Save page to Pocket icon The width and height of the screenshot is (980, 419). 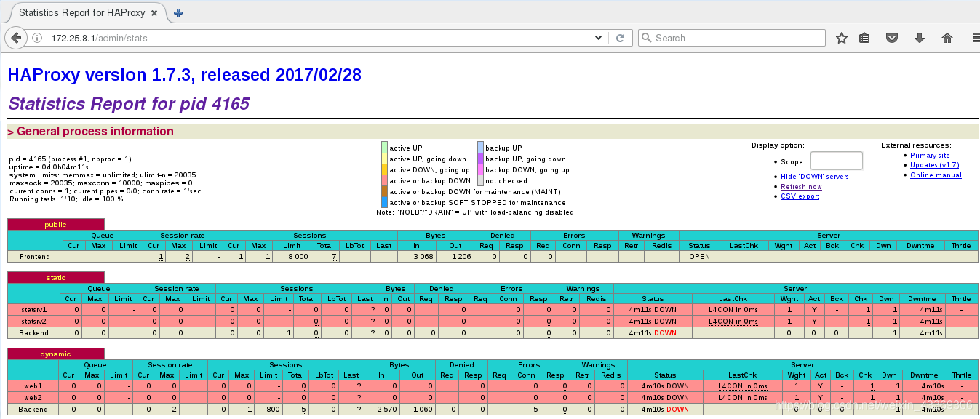point(892,38)
